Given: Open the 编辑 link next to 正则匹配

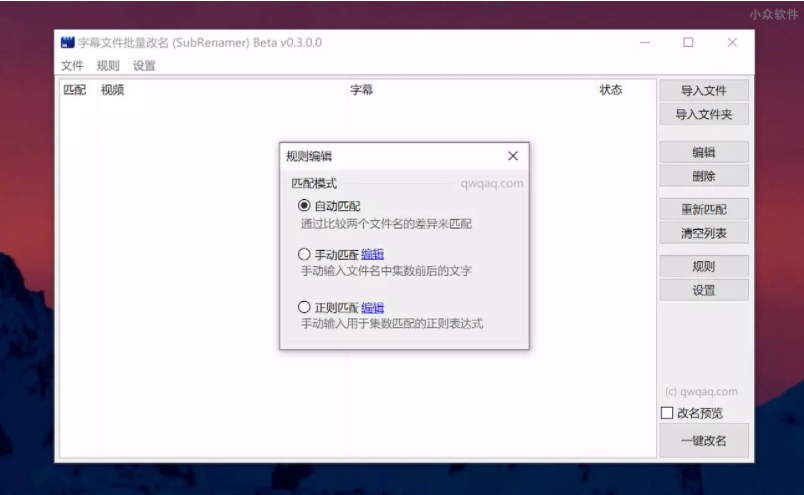Looking at the screenshot, I should coord(372,308).
